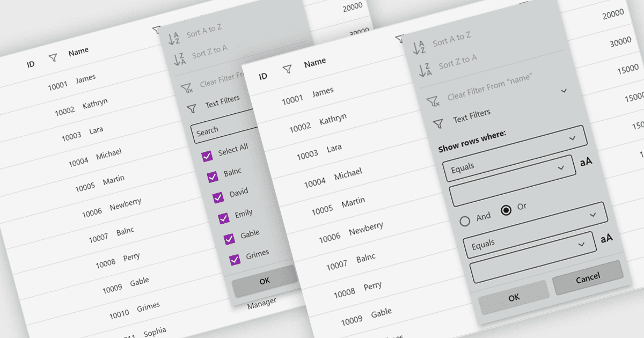Click the Text Filters funnel icon in the back popup
644x338 pixels.
[192, 109]
